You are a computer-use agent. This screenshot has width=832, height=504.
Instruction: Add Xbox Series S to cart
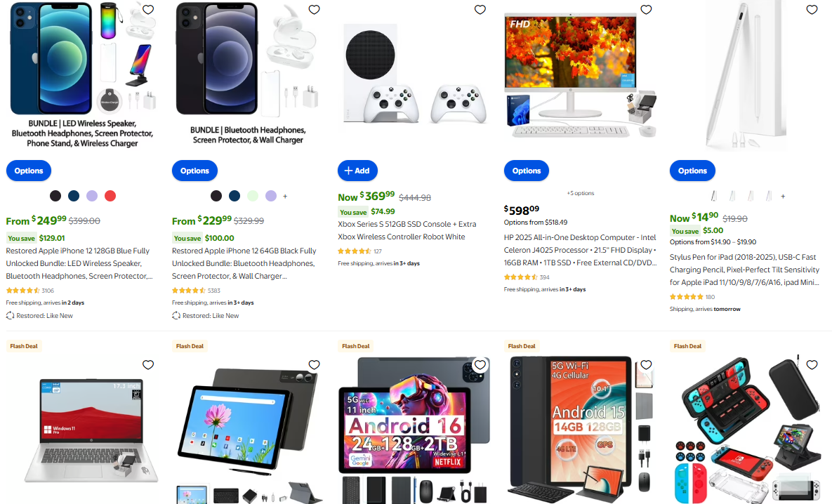[x=357, y=171]
